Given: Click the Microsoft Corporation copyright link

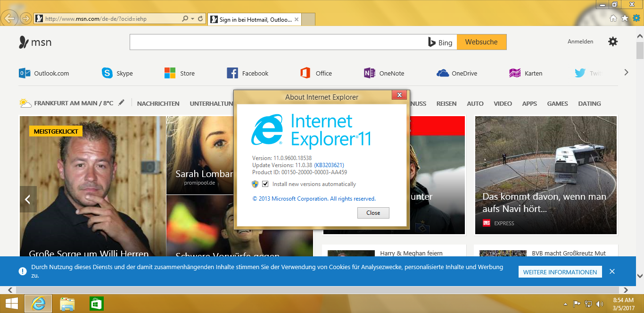Looking at the screenshot, I should 314,199.
